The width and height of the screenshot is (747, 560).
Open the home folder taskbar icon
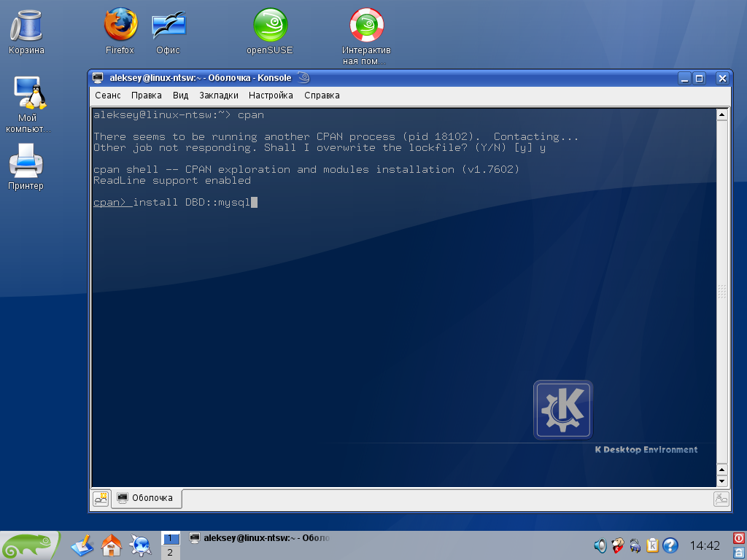point(111,545)
